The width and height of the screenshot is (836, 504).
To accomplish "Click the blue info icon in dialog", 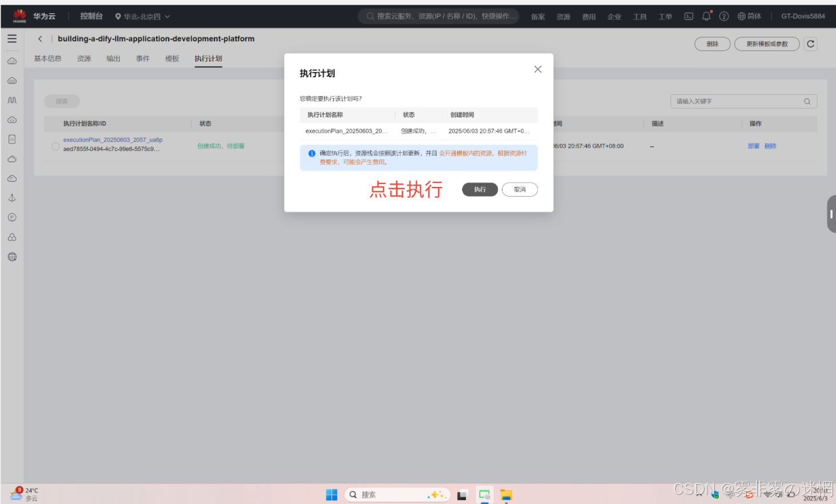I will [x=312, y=153].
